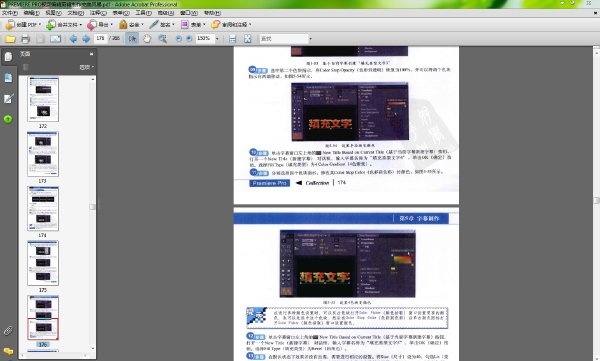Click the Email envelope icon
The image size is (600, 361).
pyautogui.click(x=55, y=39)
